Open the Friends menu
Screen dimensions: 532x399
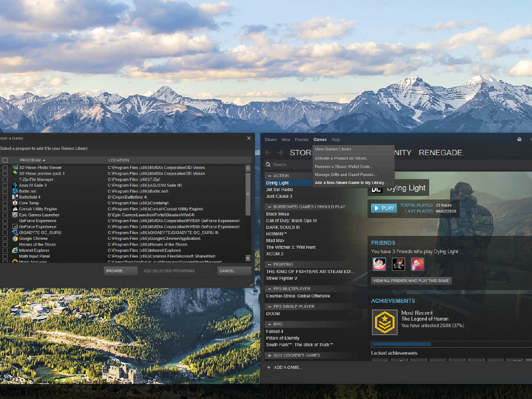[x=301, y=140]
